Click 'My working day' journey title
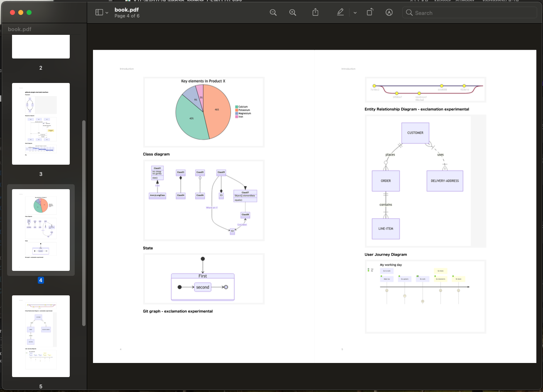The image size is (543, 392). (x=391, y=265)
